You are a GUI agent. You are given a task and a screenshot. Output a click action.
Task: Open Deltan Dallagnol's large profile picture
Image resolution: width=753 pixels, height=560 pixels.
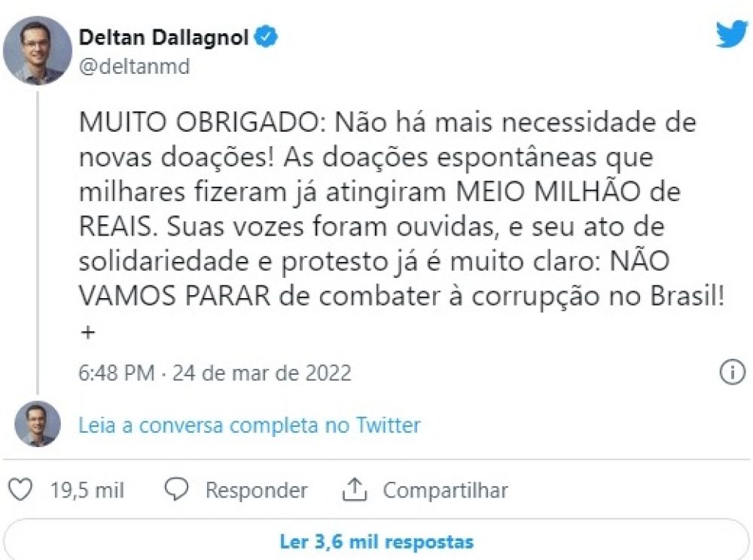[38, 49]
